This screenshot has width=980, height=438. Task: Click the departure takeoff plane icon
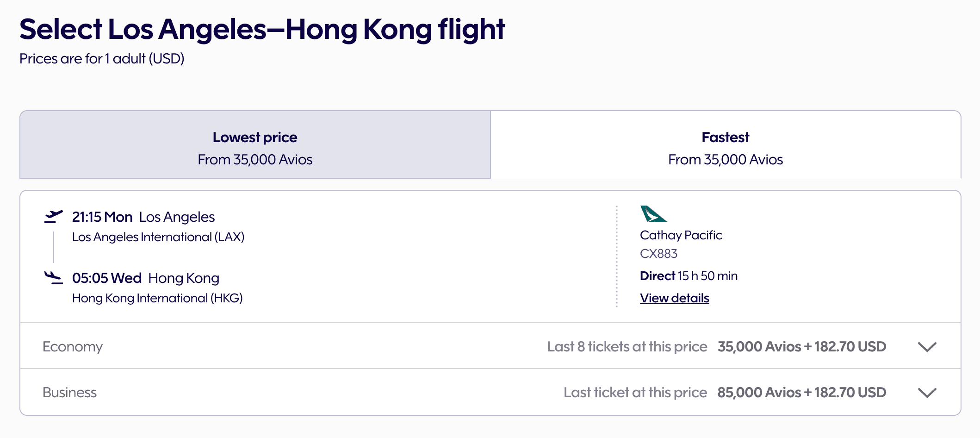pos(55,215)
